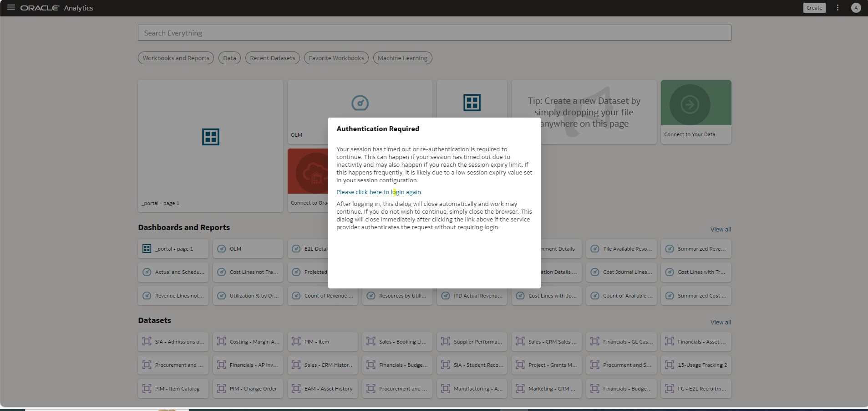Viewport: 868px width, 411px height.
Task: Open the EAM - Asset History dataset
Action: pos(322,389)
